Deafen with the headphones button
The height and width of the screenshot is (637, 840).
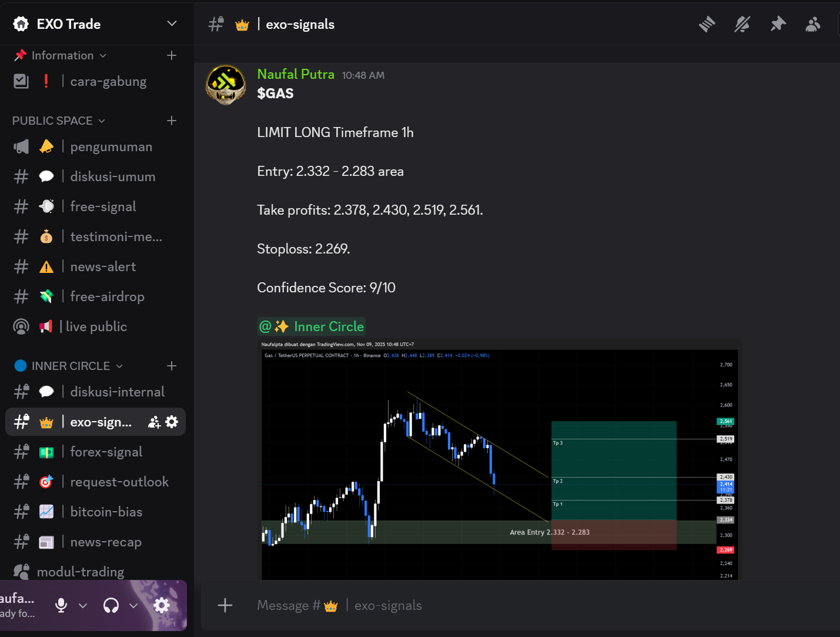111,605
